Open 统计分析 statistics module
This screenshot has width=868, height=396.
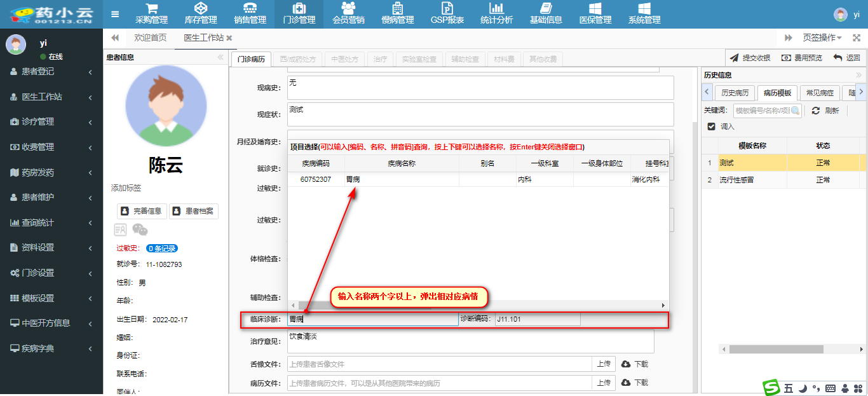(496, 14)
